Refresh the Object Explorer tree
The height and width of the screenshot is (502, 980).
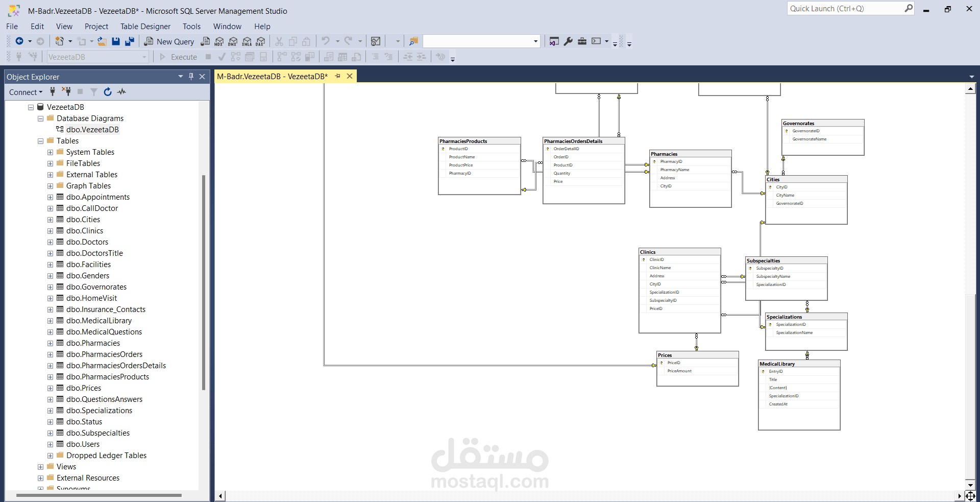coord(108,92)
